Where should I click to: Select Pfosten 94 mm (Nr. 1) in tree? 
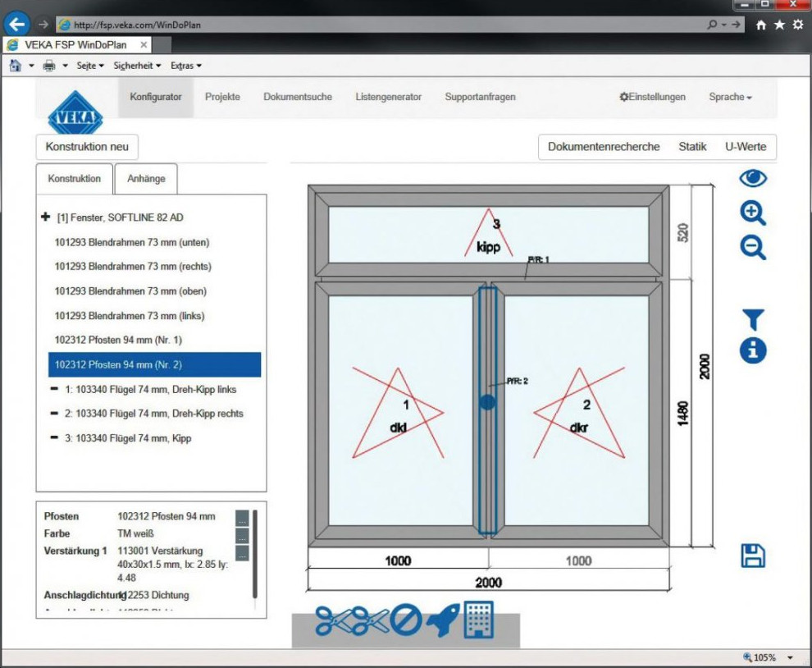point(118,340)
